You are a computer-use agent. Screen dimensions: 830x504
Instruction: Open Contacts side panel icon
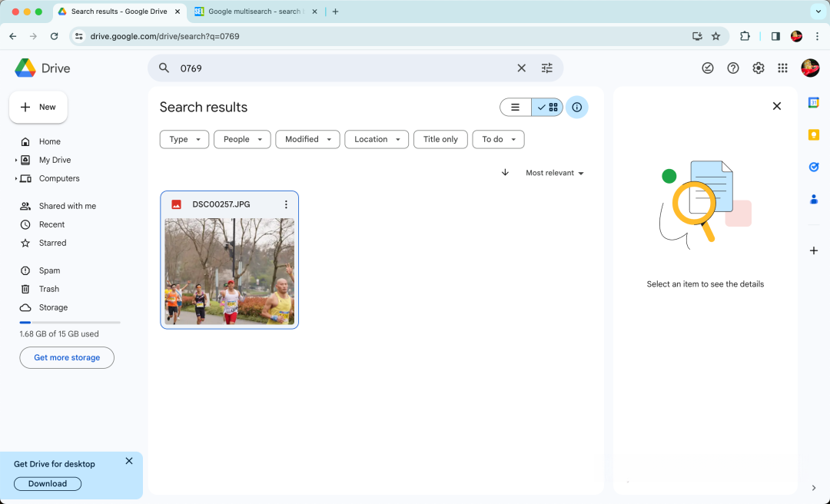[x=814, y=200]
